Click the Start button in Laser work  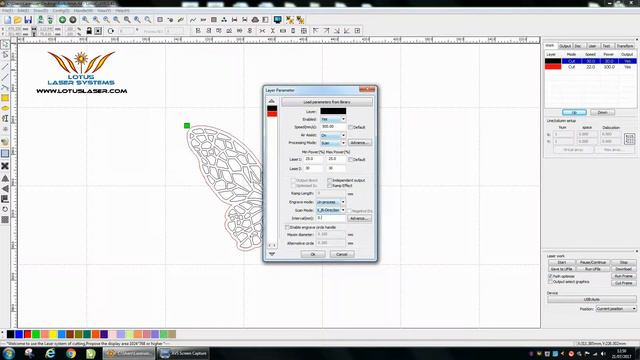coord(562,262)
